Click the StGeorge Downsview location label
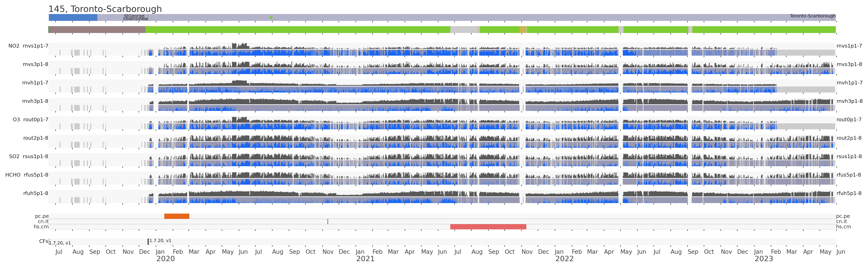868x268 pixels. [x=135, y=17]
